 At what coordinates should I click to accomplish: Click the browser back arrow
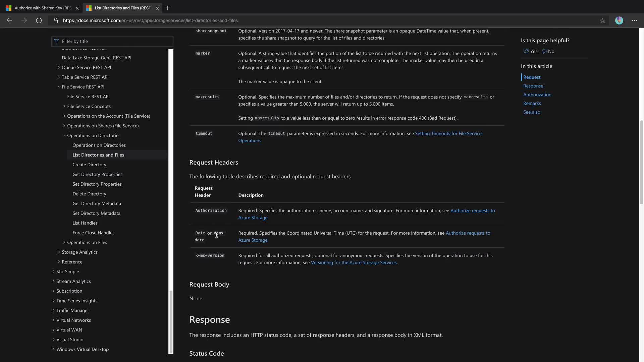click(x=9, y=20)
